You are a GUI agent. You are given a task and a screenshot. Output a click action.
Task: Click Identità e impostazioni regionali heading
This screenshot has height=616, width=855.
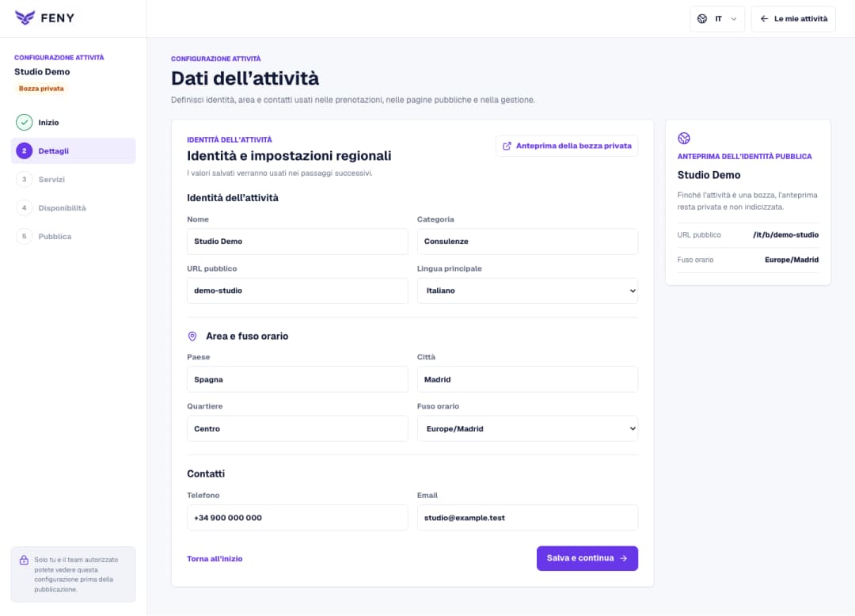pyautogui.click(x=289, y=156)
